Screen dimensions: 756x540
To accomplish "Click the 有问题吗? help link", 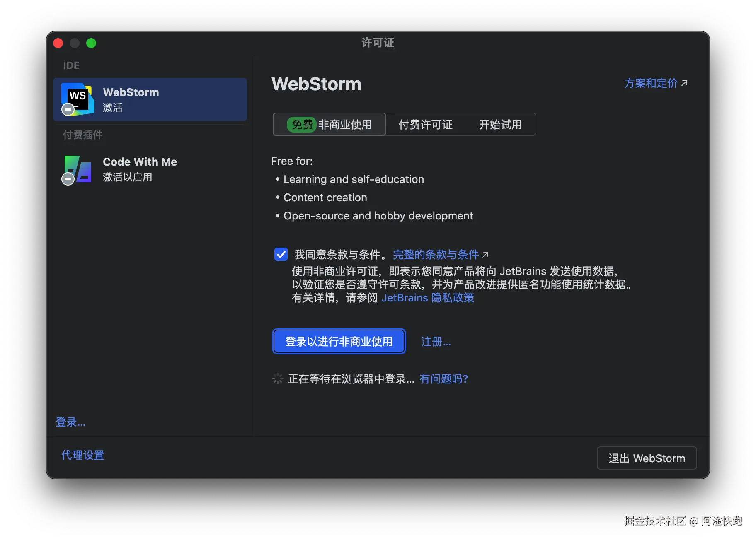I will pos(443,379).
